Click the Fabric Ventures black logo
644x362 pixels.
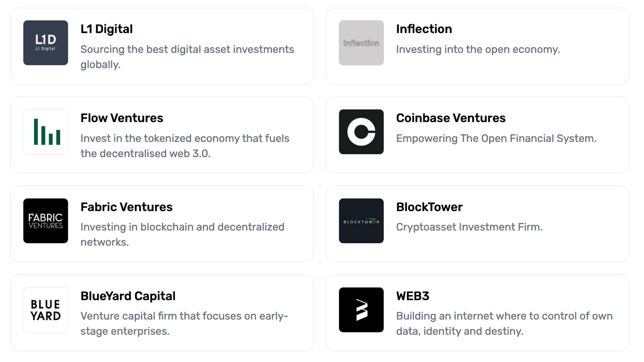[45, 221]
